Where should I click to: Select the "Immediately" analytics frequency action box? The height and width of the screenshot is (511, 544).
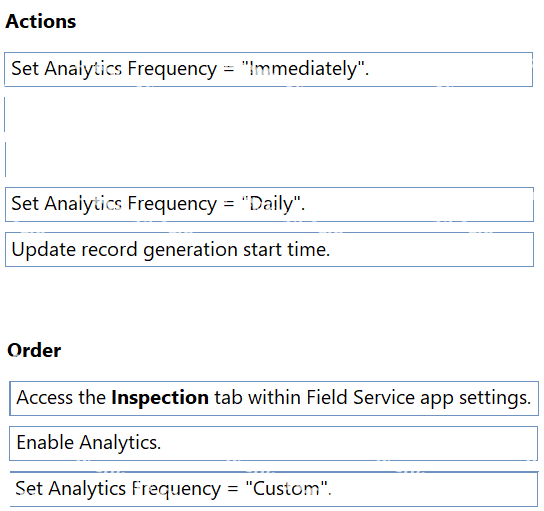pyautogui.click(x=269, y=69)
